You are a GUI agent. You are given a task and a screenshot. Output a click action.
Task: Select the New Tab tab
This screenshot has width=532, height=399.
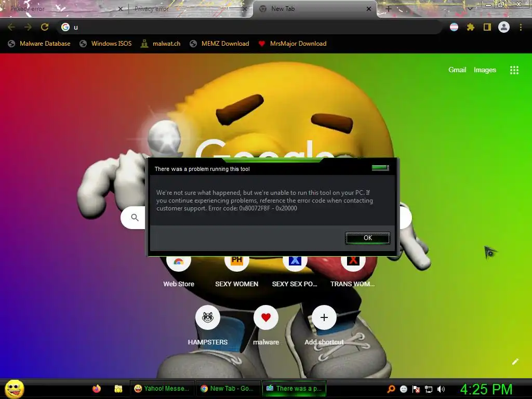click(x=314, y=9)
